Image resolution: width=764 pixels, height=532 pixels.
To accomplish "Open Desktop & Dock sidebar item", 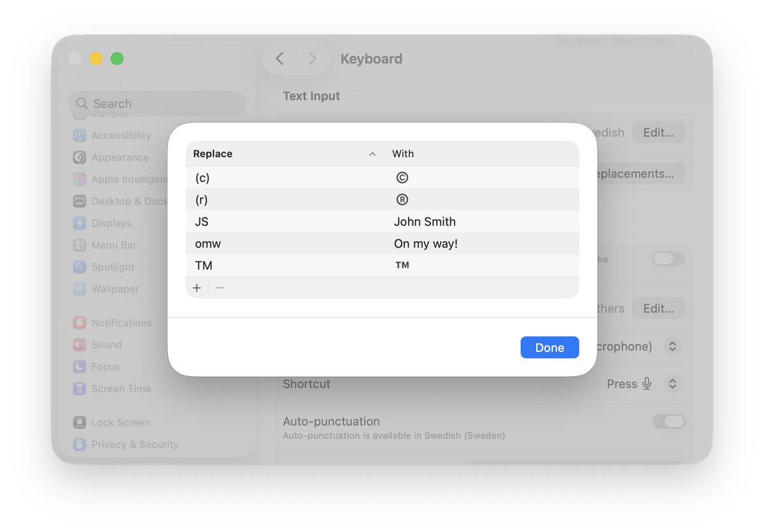I will click(x=120, y=201).
